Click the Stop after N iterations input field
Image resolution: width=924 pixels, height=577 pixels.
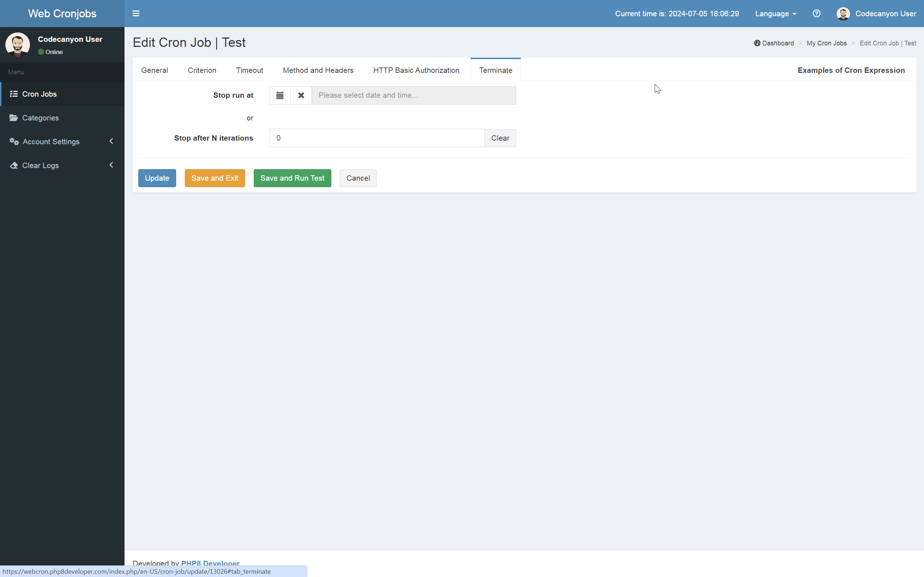coord(376,138)
